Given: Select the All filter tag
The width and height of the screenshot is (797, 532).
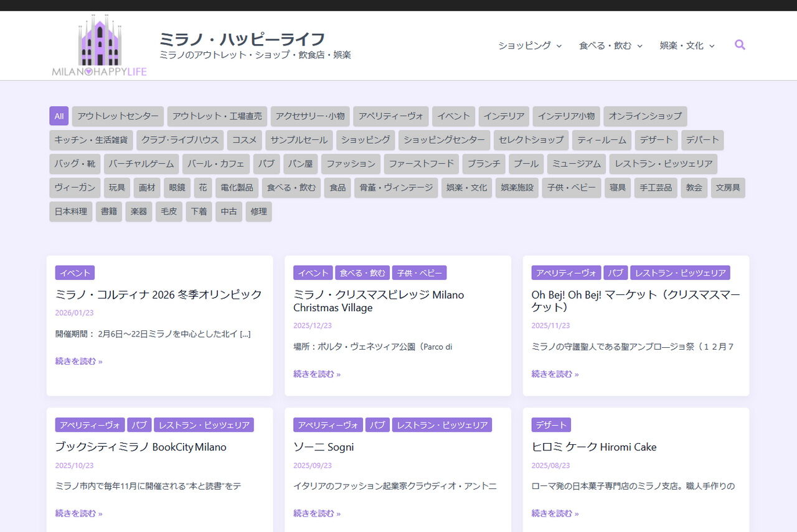Looking at the screenshot, I should pyautogui.click(x=59, y=116).
